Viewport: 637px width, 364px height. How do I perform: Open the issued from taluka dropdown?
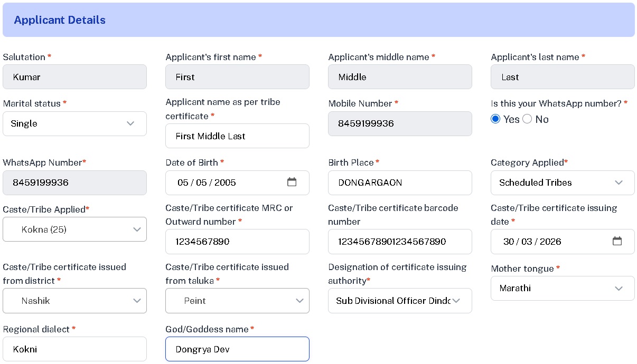tap(237, 301)
